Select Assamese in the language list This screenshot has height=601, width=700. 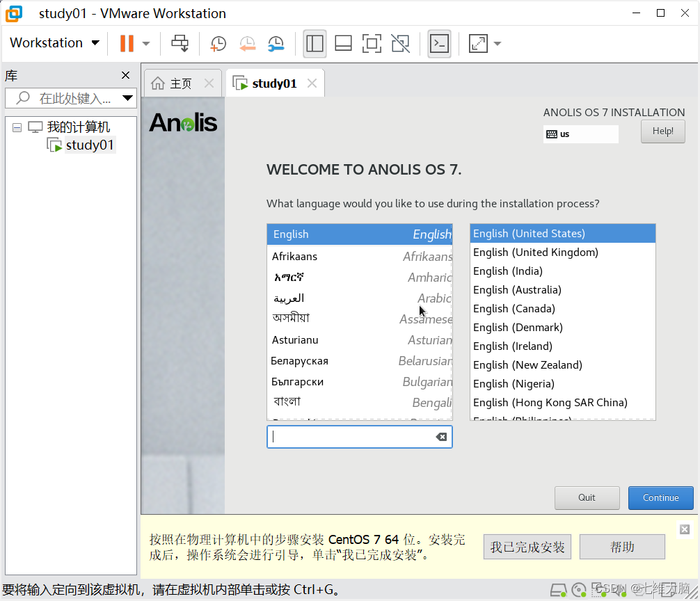click(359, 319)
